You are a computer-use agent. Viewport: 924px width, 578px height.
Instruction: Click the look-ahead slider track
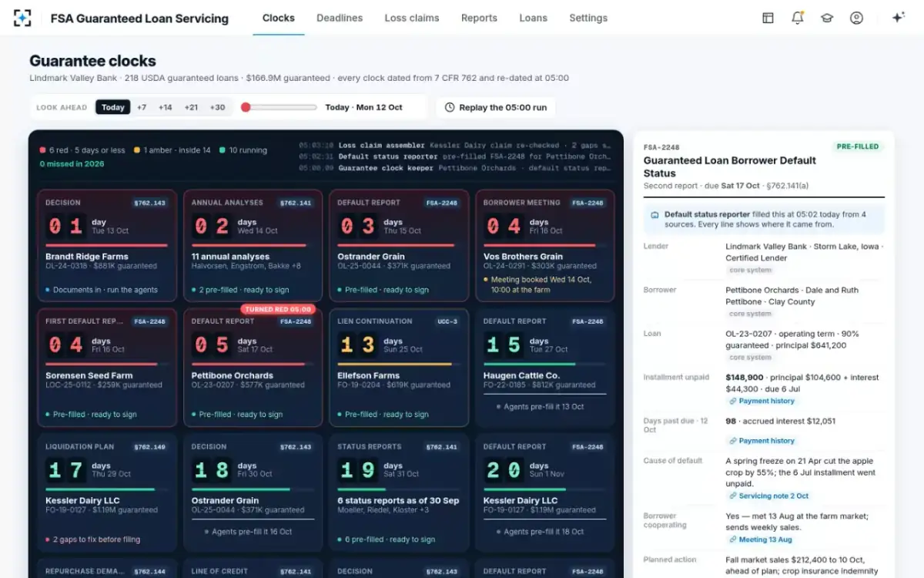279,107
